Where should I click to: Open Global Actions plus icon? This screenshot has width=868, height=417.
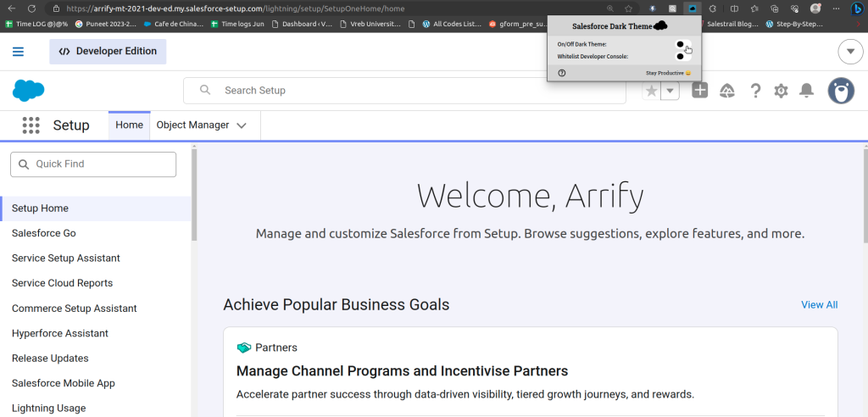pyautogui.click(x=699, y=91)
